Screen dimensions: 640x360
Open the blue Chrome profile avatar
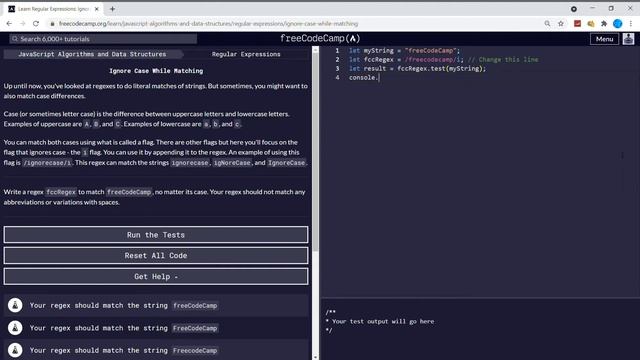tap(618, 24)
